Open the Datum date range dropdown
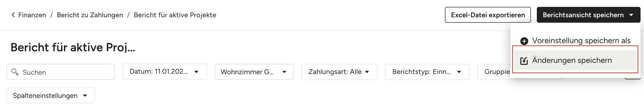 point(165,72)
